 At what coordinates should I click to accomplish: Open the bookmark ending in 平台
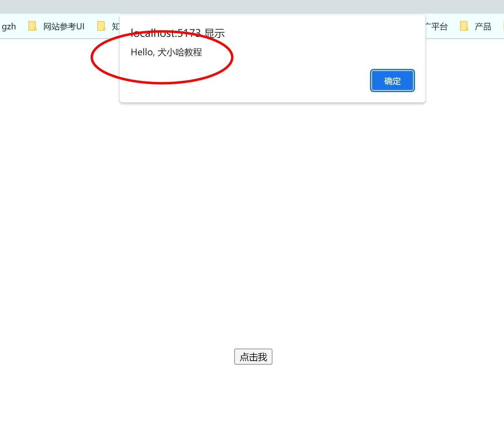point(438,26)
